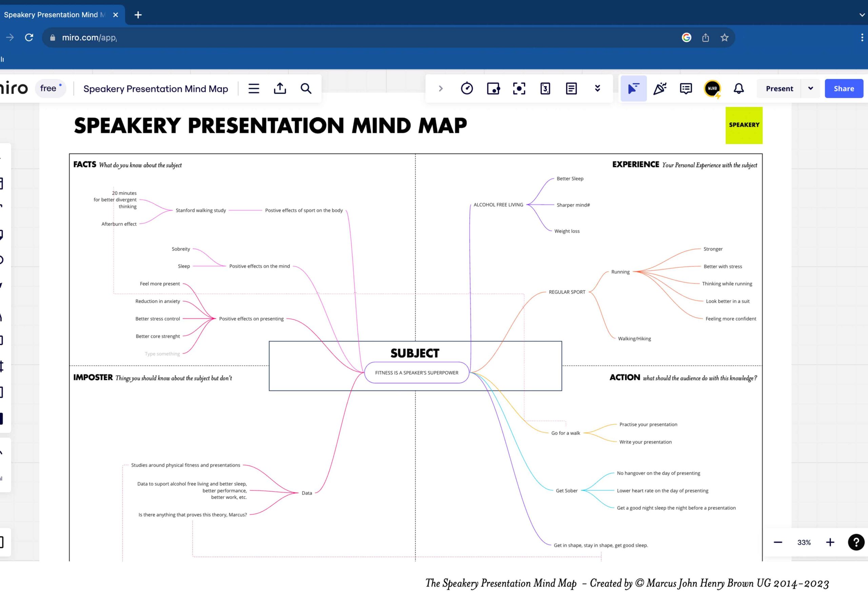Open notifications via the bell icon
This screenshot has height=614, width=868.
click(x=739, y=88)
